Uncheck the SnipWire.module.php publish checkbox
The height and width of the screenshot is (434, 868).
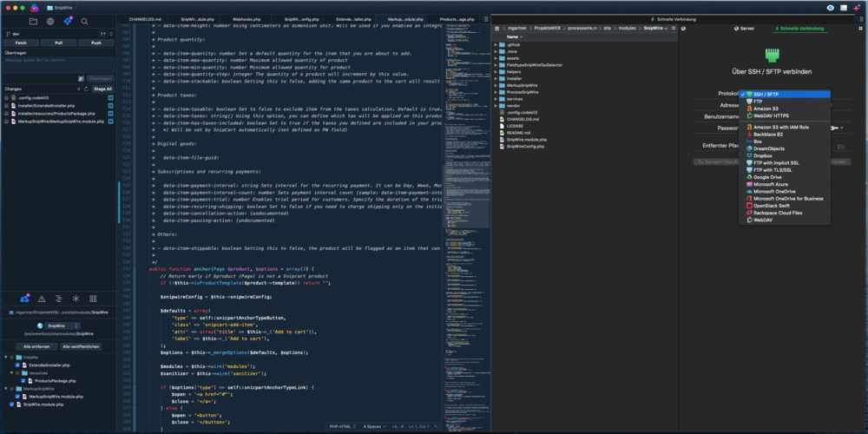pyautogui.click(x=11, y=404)
